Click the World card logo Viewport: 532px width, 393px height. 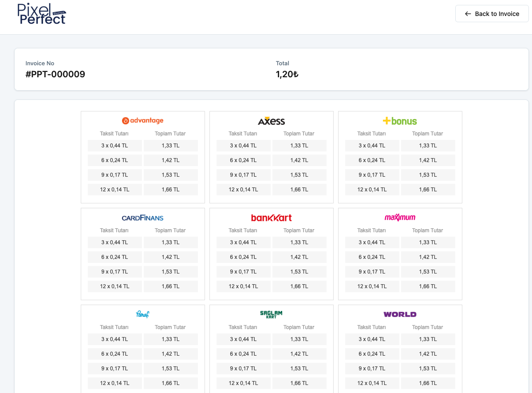[400, 314]
